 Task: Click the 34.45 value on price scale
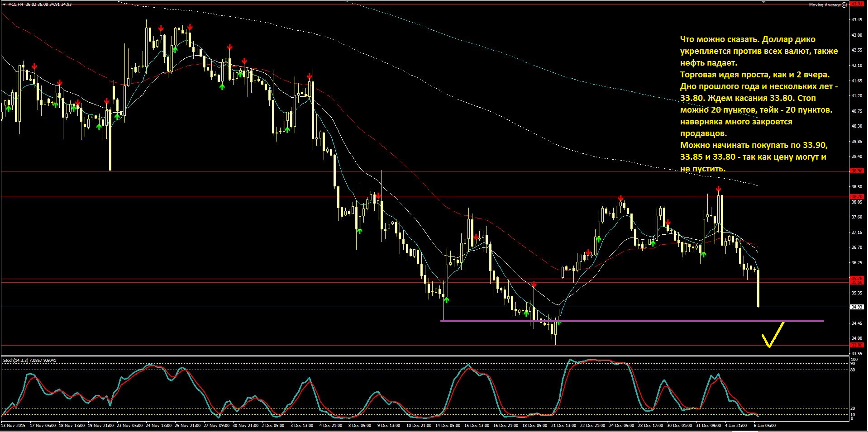pos(857,323)
